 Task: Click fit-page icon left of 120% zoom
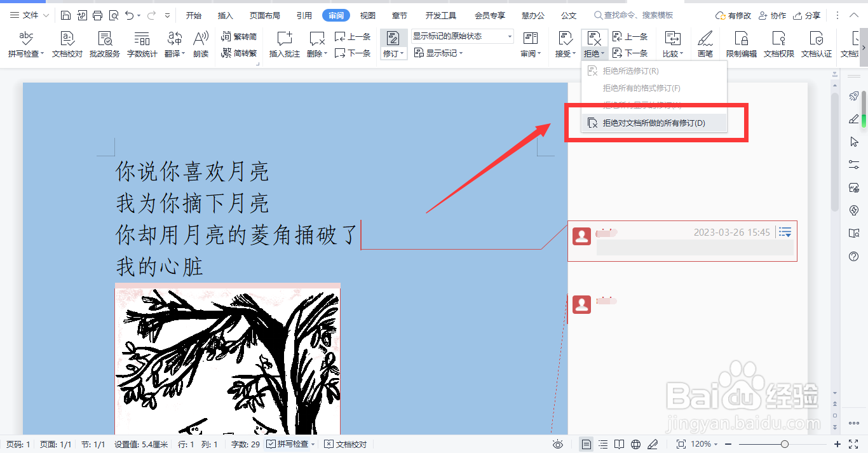point(681,444)
